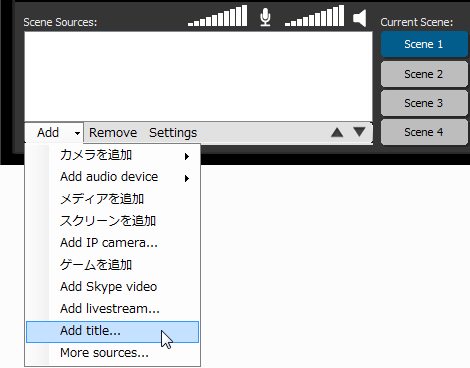Mute the microphone icon
This screenshot has height=368, width=470.
tap(265, 17)
